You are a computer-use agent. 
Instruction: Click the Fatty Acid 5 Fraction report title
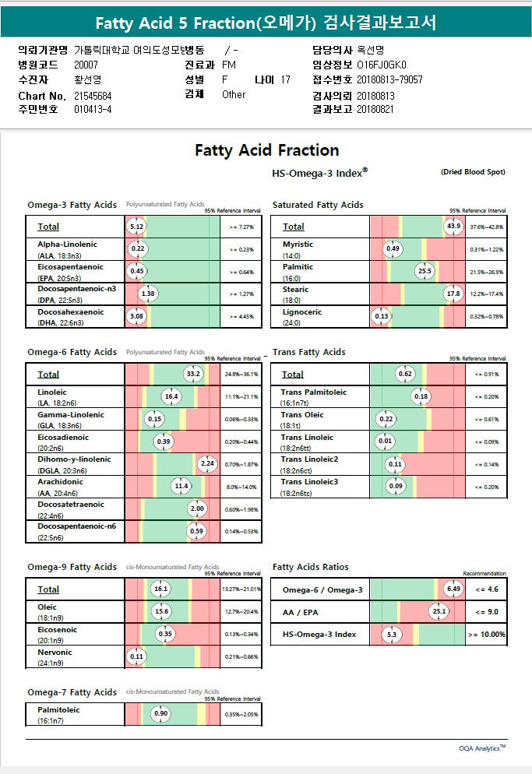pyautogui.click(x=266, y=22)
